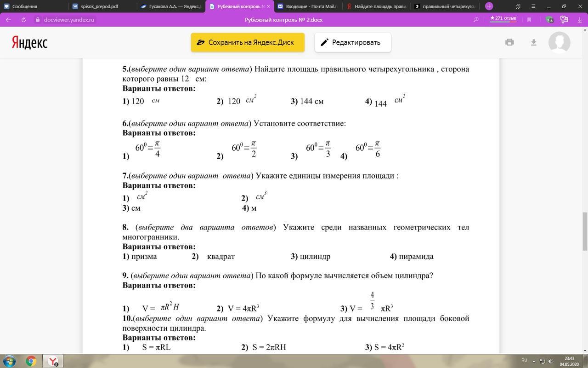
Task: Click answer option 3) 144 см
Action: [x=307, y=101]
